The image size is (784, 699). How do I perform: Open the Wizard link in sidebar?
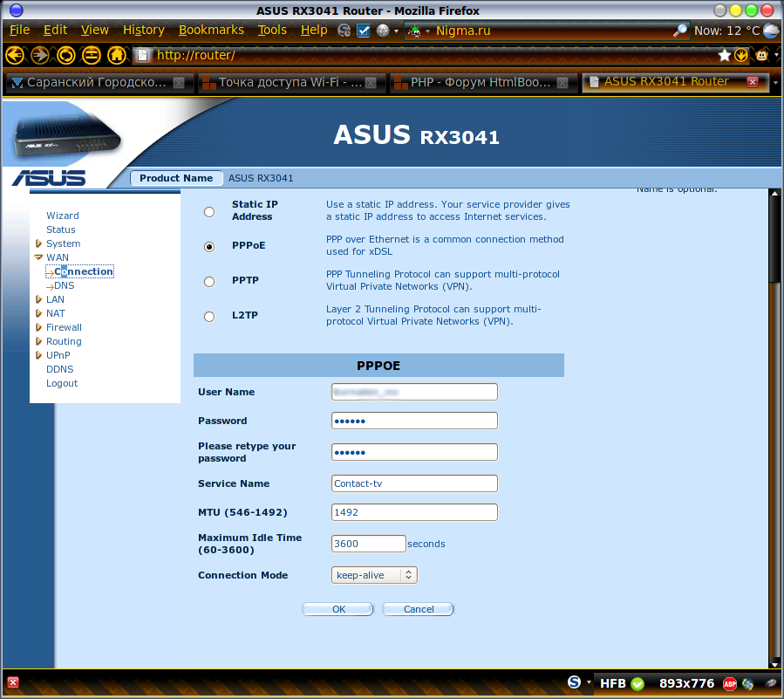point(63,216)
